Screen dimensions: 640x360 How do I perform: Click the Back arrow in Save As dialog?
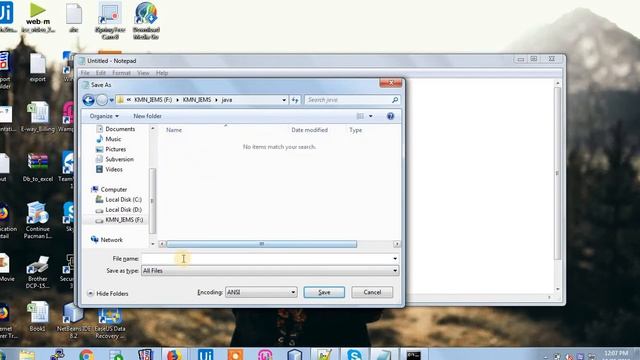click(x=89, y=100)
